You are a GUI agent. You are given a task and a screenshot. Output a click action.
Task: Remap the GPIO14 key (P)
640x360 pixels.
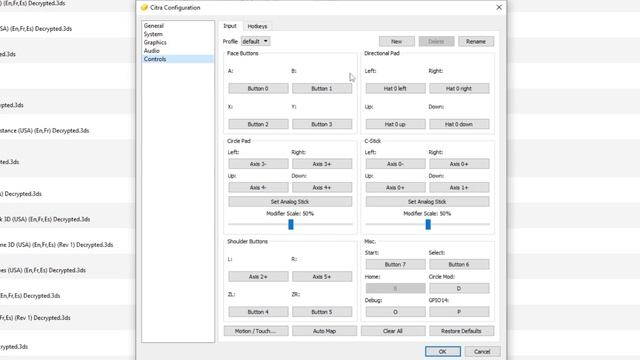click(x=459, y=312)
